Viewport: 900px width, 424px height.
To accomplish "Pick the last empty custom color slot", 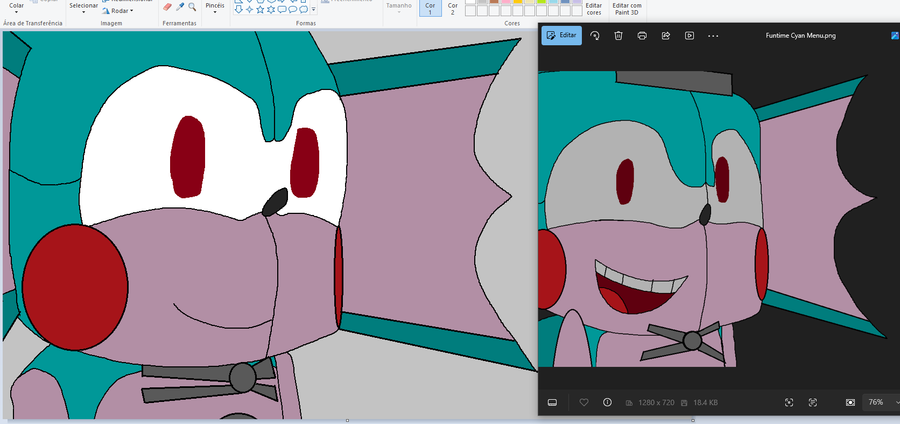I will [577, 11].
